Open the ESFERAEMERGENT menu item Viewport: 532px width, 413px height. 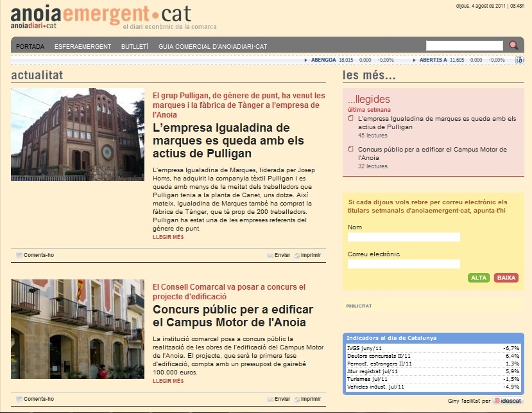tap(83, 47)
